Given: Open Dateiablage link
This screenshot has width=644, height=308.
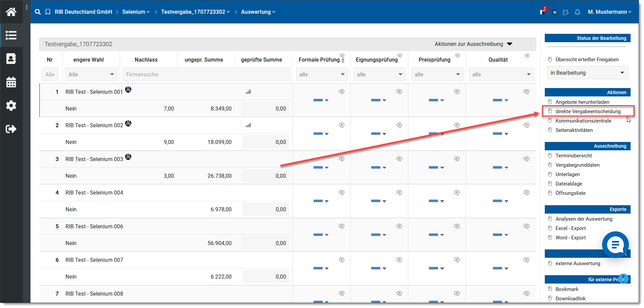Looking at the screenshot, I should [x=568, y=183].
